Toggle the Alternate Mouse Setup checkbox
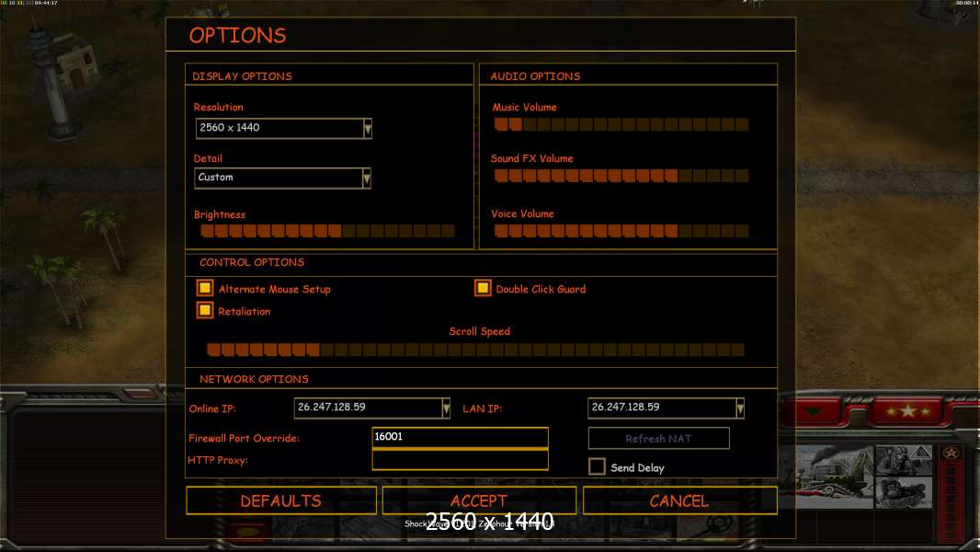This screenshot has width=980, height=552. (x=205, y=288)
